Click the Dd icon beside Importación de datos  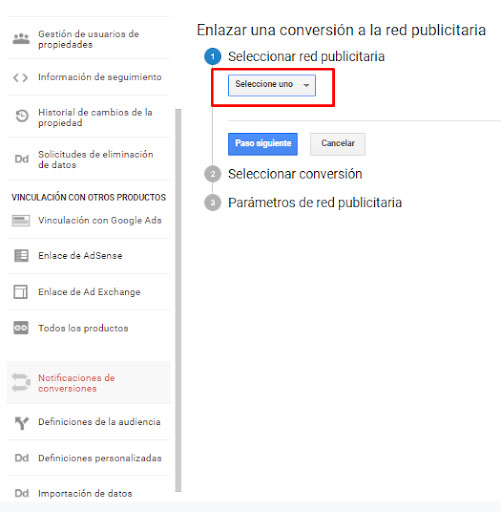(22, 493)
